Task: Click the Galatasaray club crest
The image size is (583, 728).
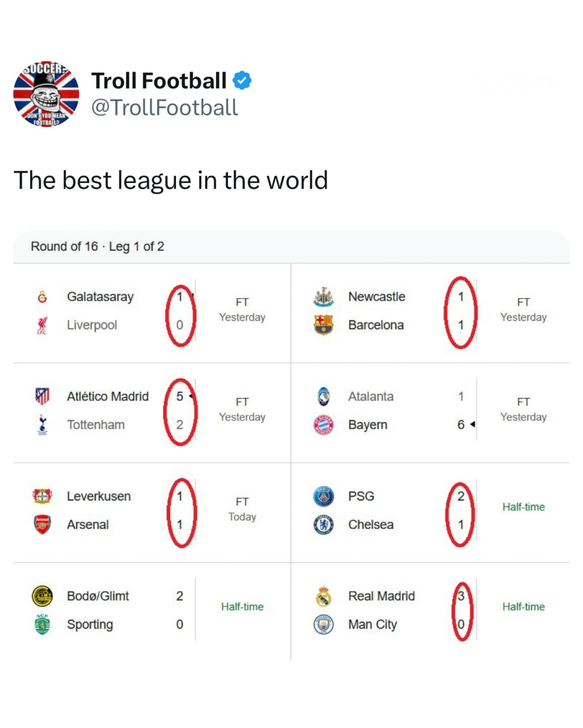Action: 42,297
